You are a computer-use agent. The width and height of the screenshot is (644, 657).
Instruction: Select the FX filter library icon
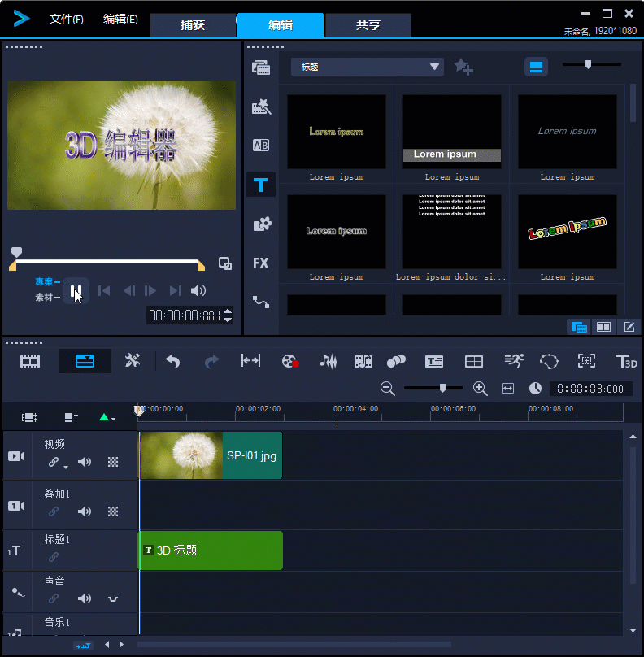(x=261, y=263)
